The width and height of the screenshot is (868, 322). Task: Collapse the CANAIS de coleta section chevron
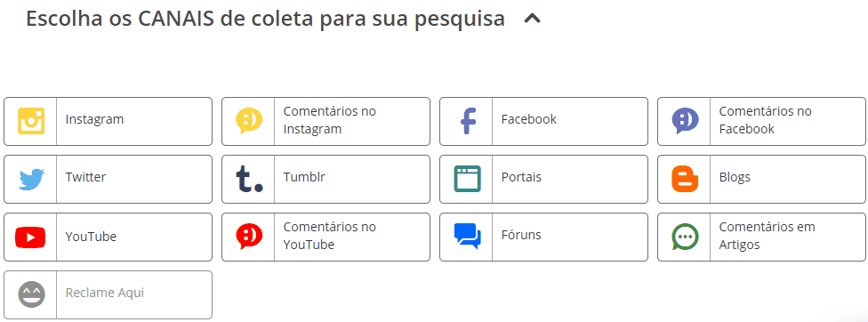(533, 19)
